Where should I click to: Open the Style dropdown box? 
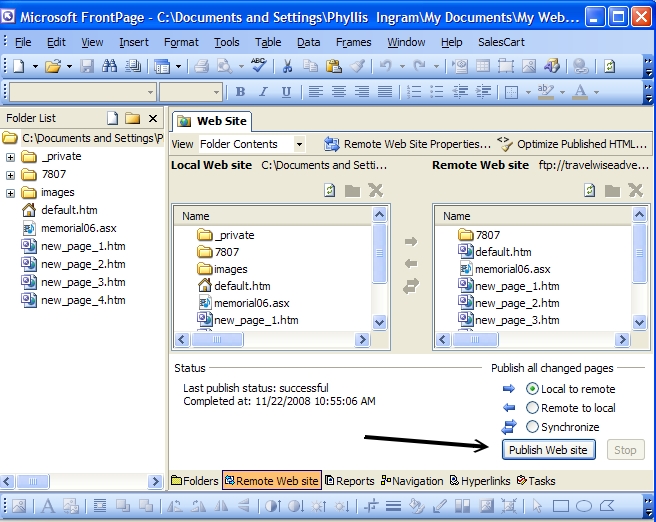pyautogui.click(x=83, y=92)
